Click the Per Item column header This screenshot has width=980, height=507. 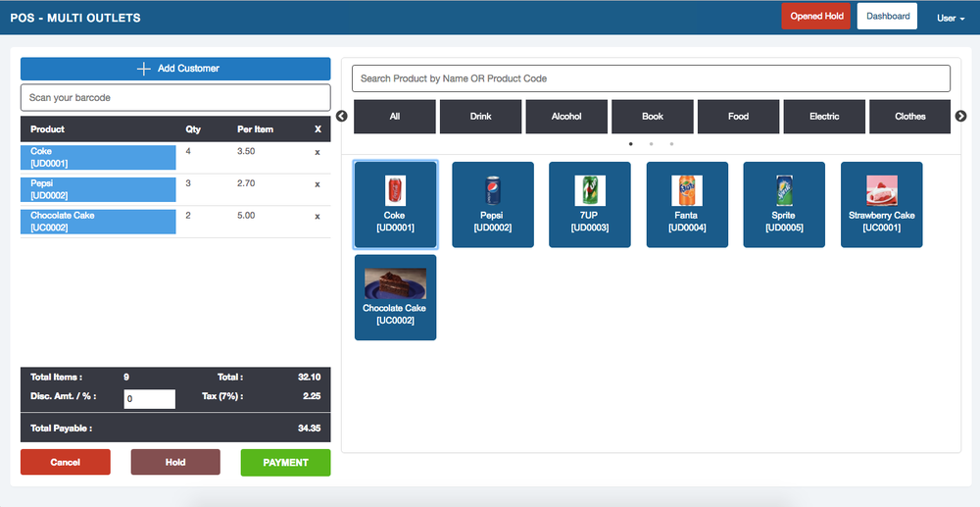[255, 129]
